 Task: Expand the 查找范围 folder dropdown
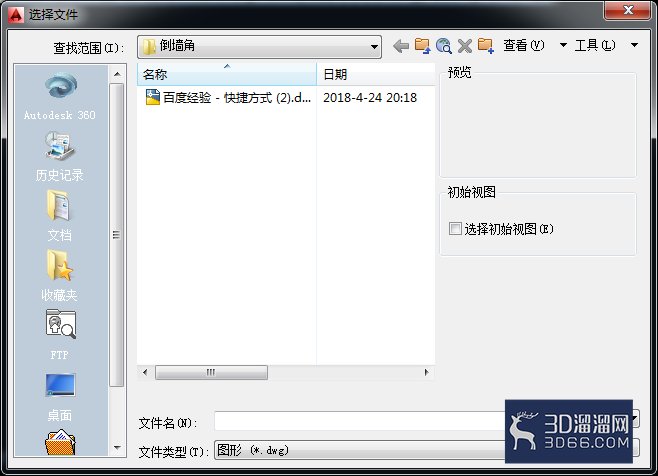[x=374, y=47]
